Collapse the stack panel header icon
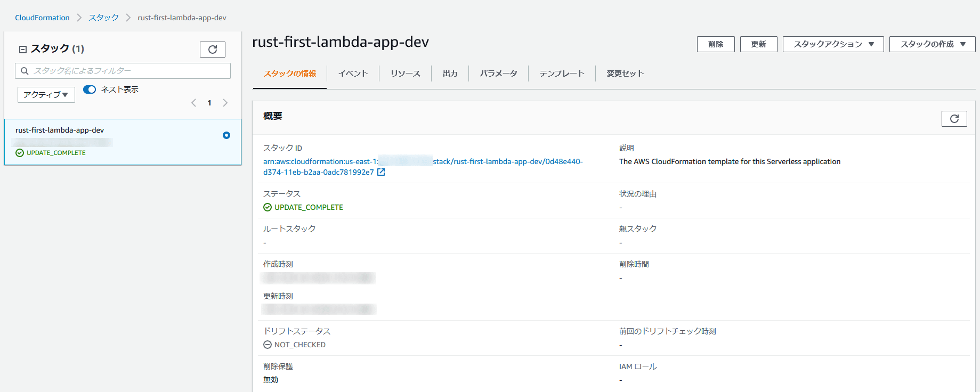980x392 pixels. point(23,50)
